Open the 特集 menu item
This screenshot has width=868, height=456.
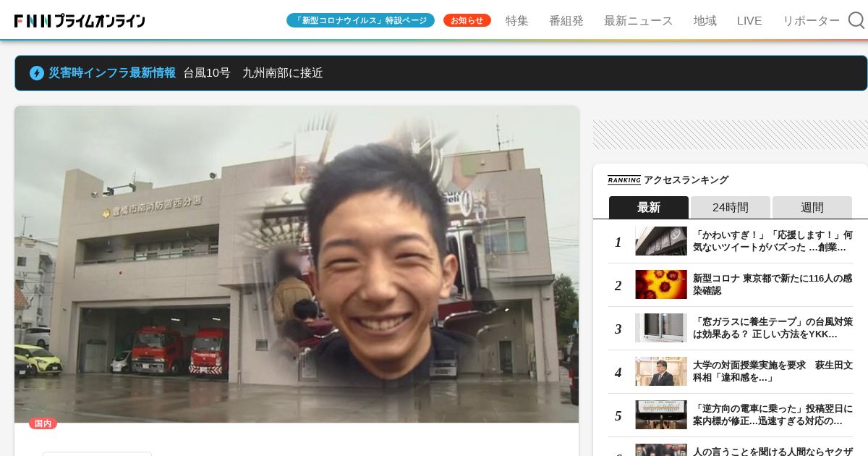click(x=517, y=21)
